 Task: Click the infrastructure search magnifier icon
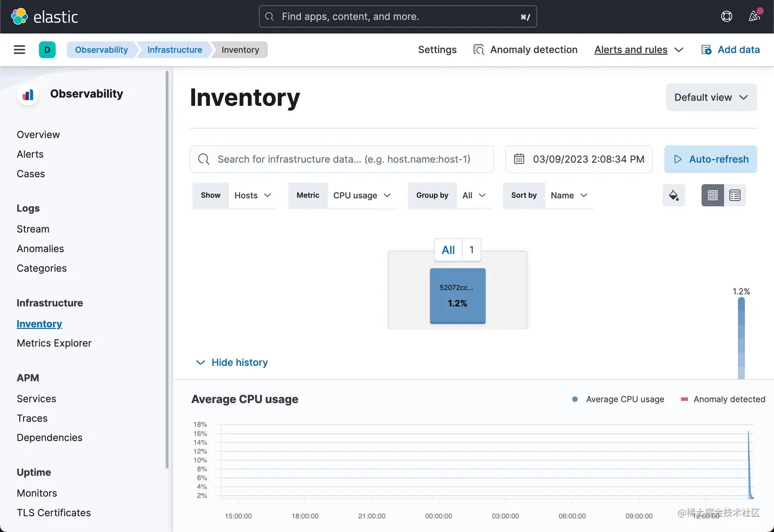pos(204,159)
